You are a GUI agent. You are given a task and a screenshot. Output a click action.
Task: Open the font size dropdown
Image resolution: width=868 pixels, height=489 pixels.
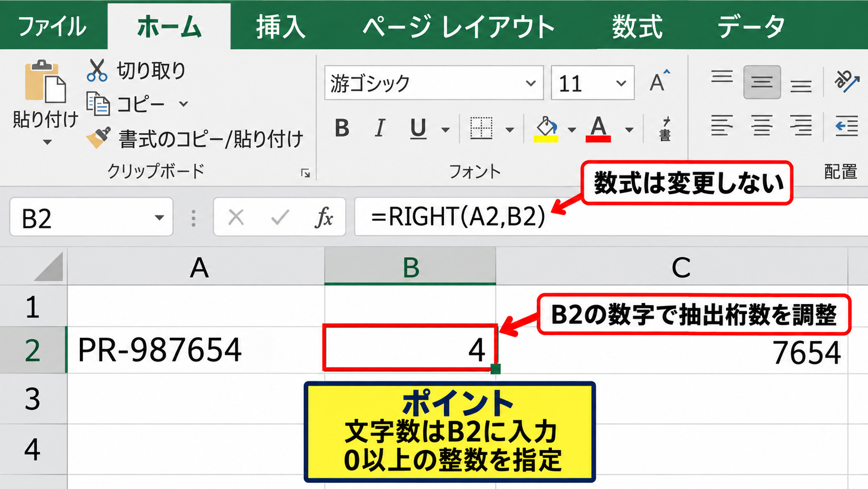621,83
